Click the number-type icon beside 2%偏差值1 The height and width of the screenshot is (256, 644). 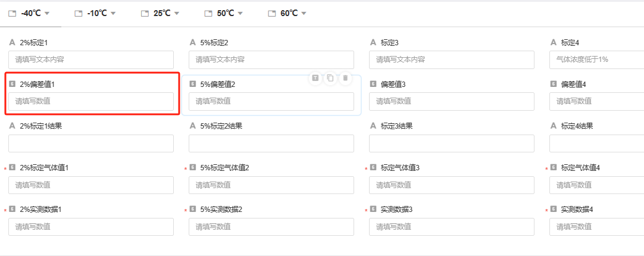[12, 85]
